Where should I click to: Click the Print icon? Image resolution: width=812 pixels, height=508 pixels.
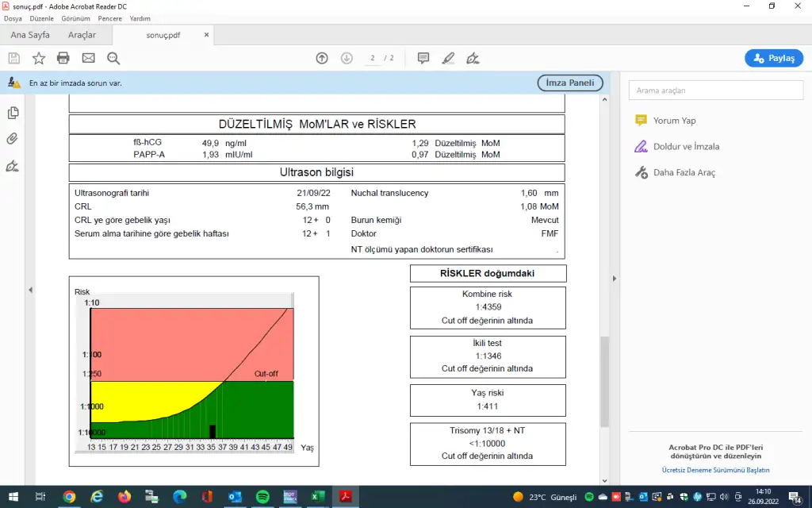point(63,58)
